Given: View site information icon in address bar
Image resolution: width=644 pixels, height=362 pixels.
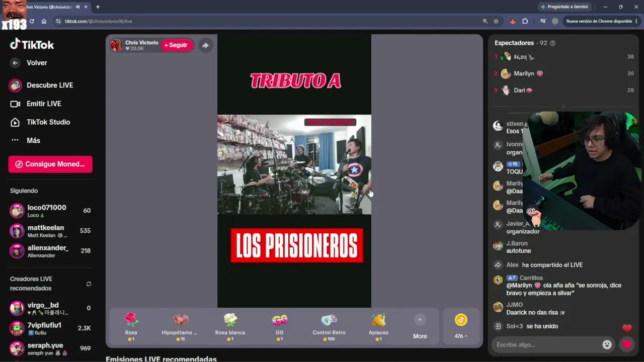Looking at the screenshot, I should click(58, 21).
